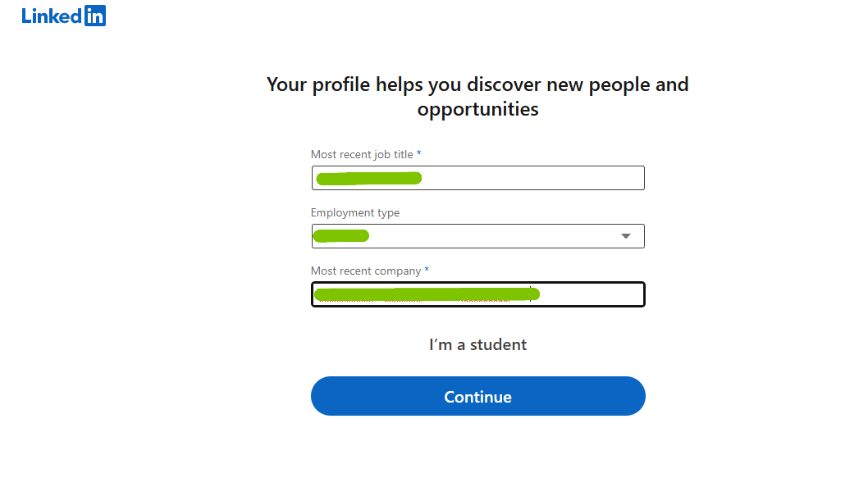The width and height of the screenshot is (868, 487).
Task: Click the "Linked" wordmark text
Action: click(52, 16)
